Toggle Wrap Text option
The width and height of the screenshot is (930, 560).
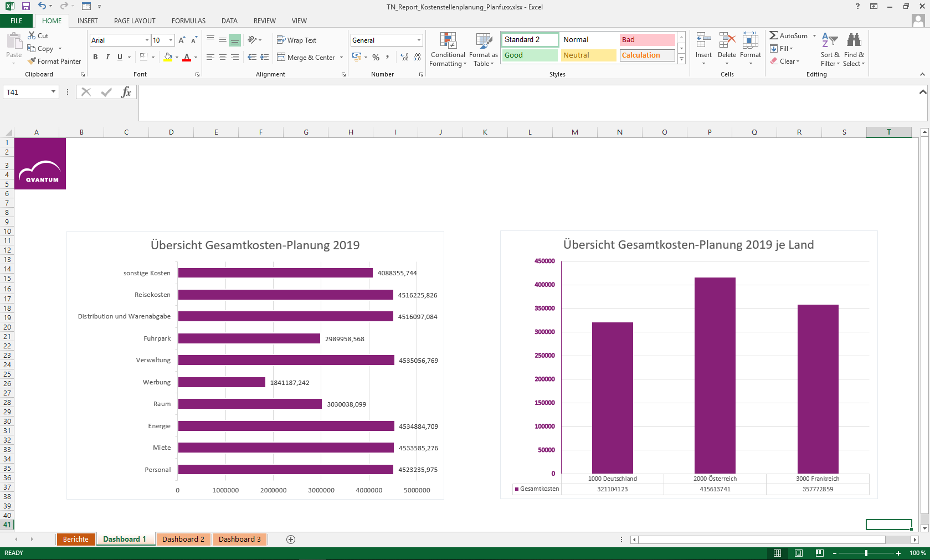click(297, 40)
